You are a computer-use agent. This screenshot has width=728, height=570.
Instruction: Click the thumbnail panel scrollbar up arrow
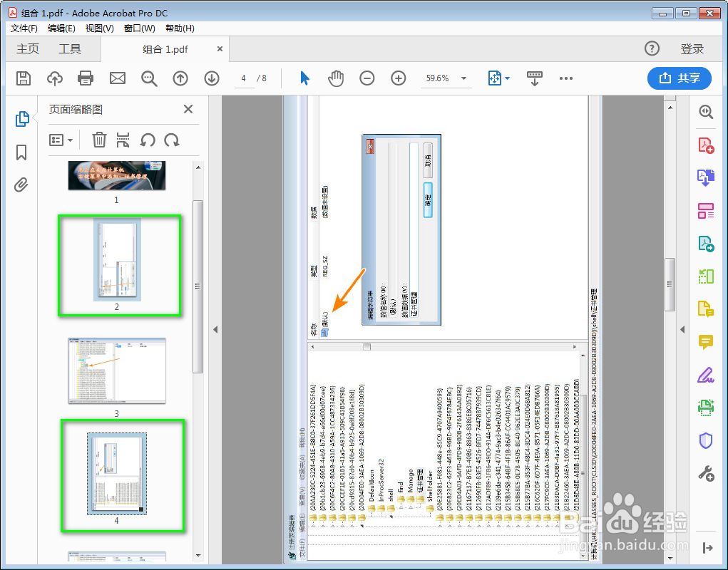coord(198,167)
